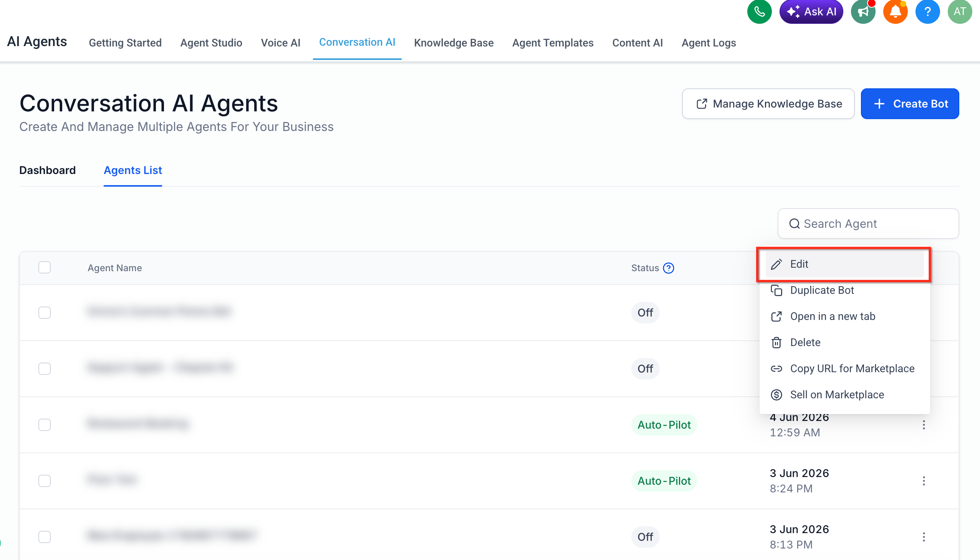Open the options menu for the 8:13 PM row

(924, 537)
